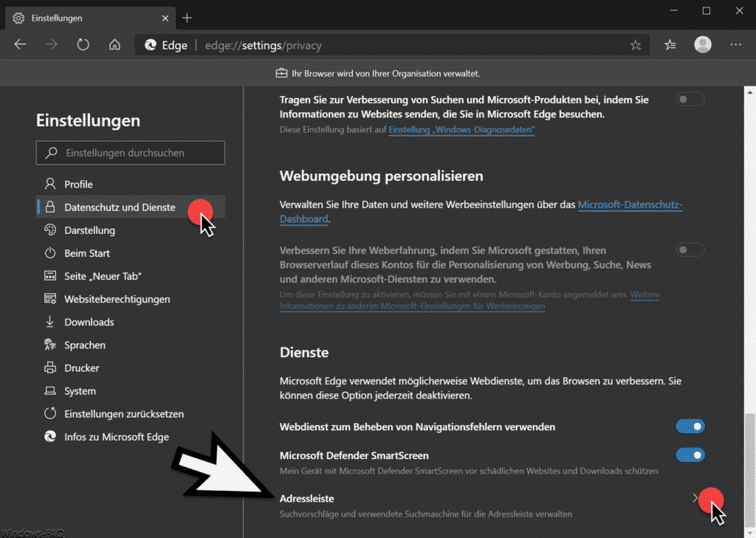The width and height of the screenshot is (756, 538).
Task: Maximize the Edge window
Action: click(x=707, y=10)
